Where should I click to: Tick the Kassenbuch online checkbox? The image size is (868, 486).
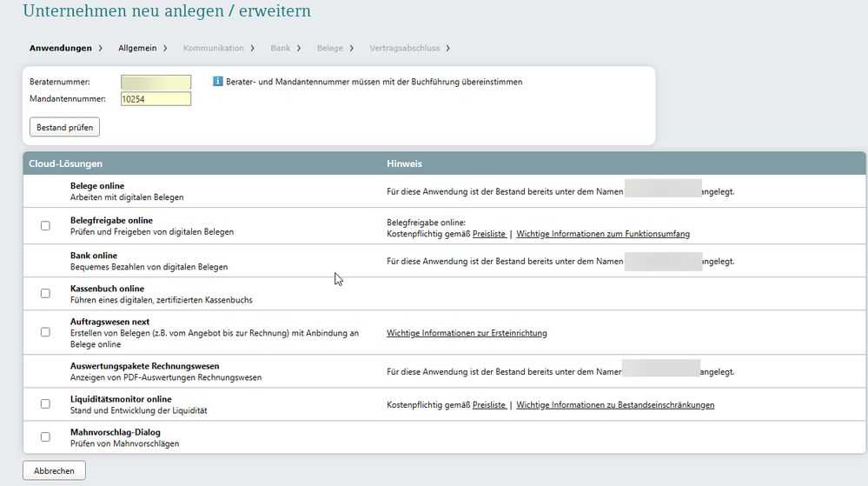45,294
